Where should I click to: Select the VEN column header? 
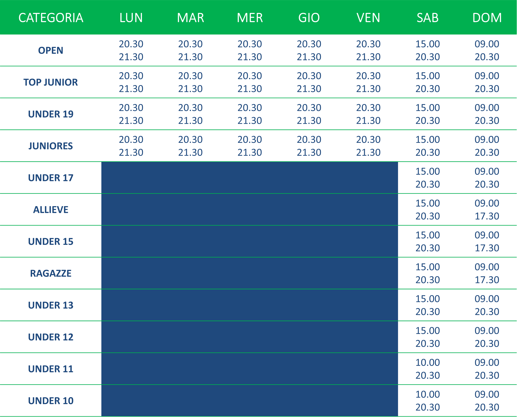click(x=368, y=18)
